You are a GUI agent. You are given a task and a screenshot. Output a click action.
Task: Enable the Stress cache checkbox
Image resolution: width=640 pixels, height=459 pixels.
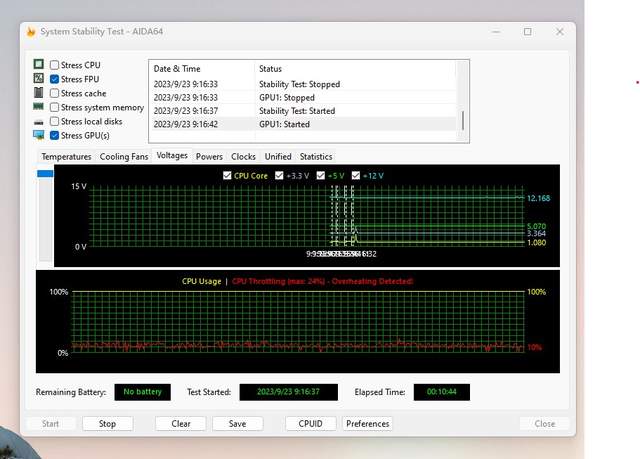click(x=54, y=93)
